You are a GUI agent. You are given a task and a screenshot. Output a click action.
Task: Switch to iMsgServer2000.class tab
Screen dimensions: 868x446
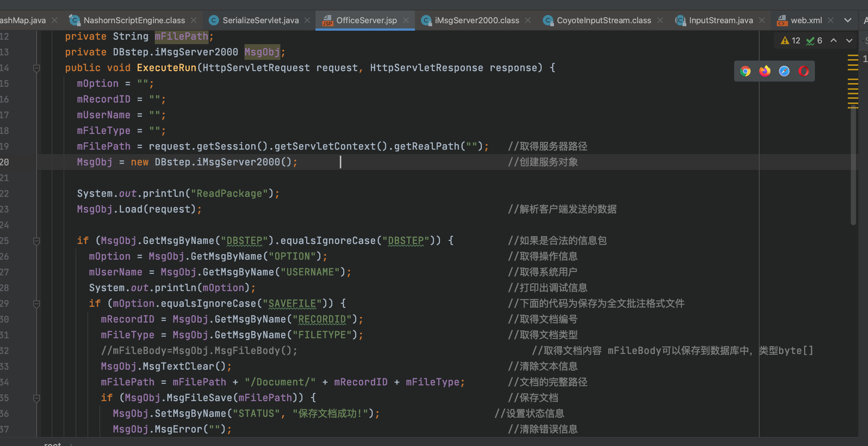[477, 20]
